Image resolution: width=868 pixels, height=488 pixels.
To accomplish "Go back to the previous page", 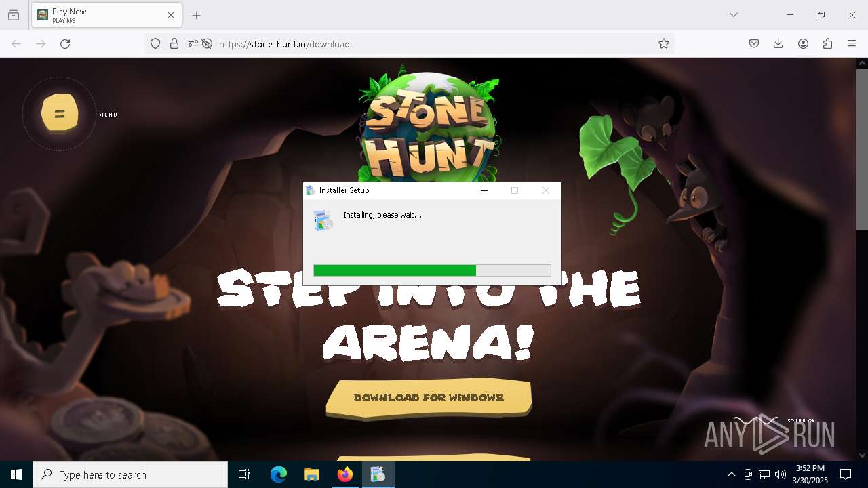I will coord(16,44).
